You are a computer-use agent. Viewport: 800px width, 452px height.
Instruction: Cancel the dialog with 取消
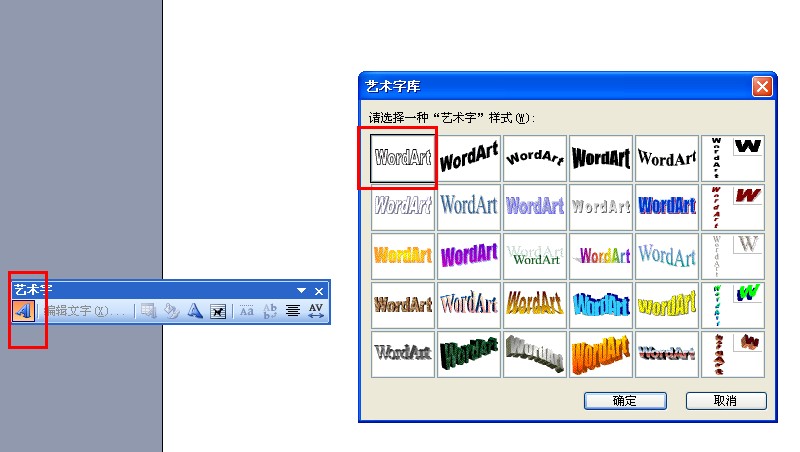[726, 401]
